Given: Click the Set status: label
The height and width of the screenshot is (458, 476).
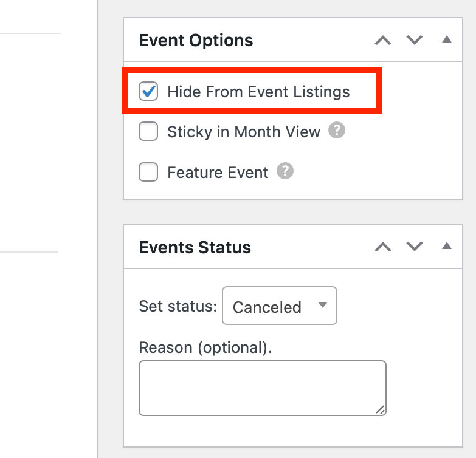Looking at the screenshot, I should coord(178,306).
